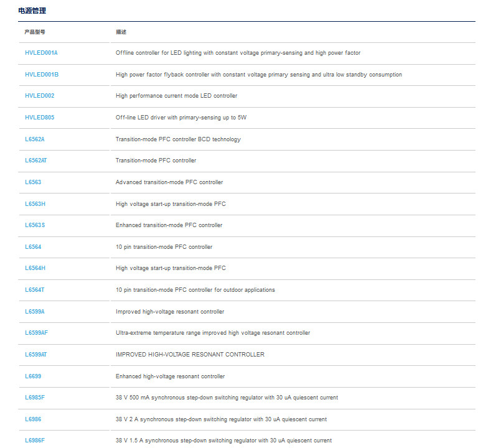501x448 pixels.
Task: Open the L6562AT product link
Action: (x=36, y=160)
